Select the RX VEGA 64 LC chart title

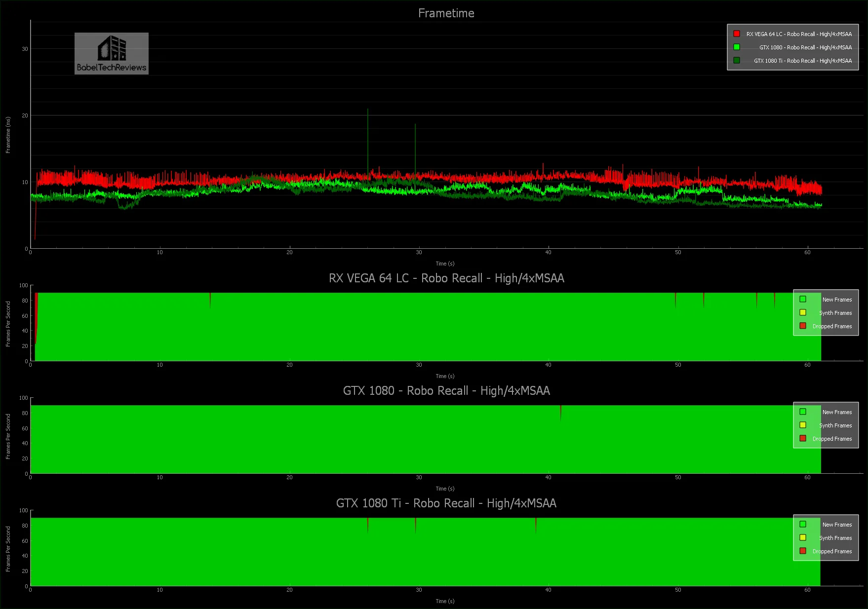(x=446, y=278)
